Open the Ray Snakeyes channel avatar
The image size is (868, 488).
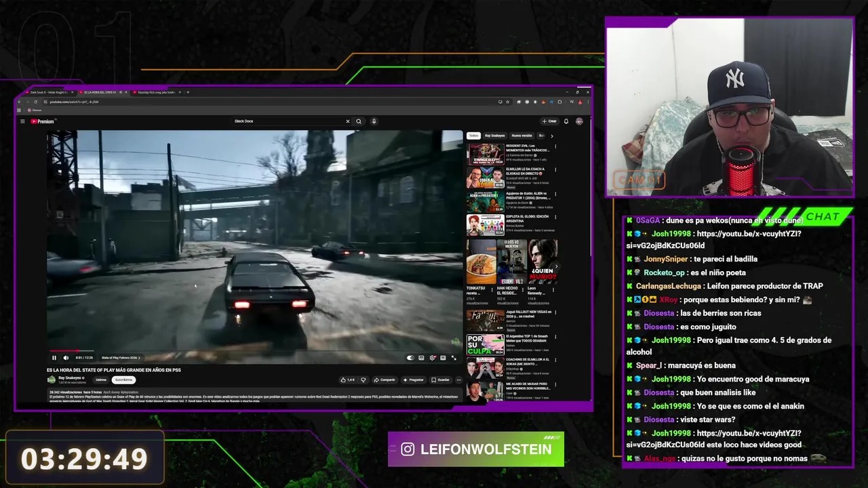tap(52, 380)
